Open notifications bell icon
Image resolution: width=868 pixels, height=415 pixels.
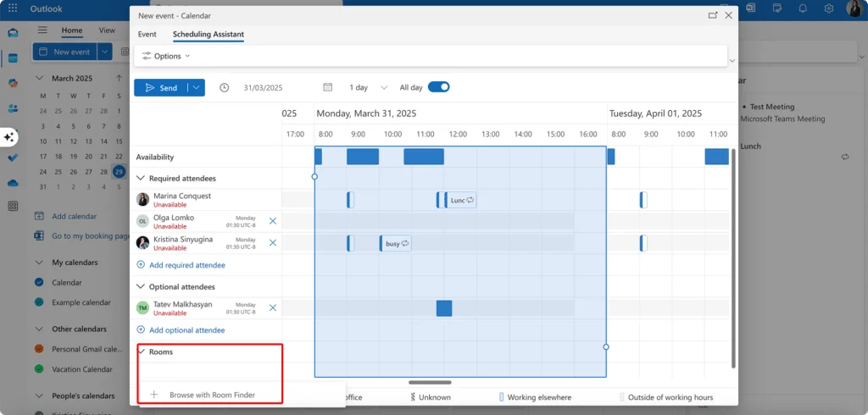tap(803, 8)
